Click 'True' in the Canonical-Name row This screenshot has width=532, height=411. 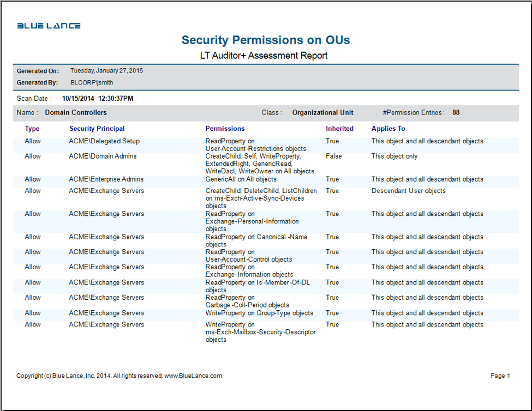click(332, 237)
